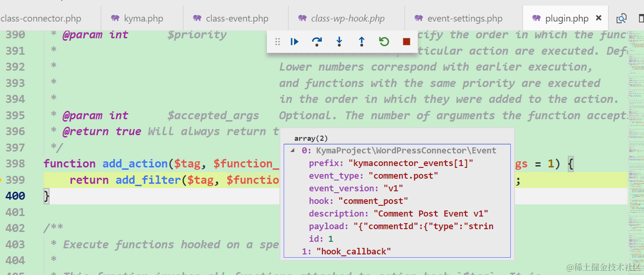Select the Step Over icon in debug toolbar
This screenshot has width=644, height=275.
317,41
